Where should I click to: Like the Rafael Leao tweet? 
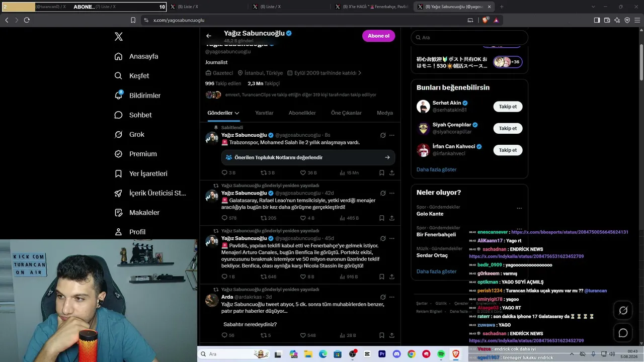(303, 218)
